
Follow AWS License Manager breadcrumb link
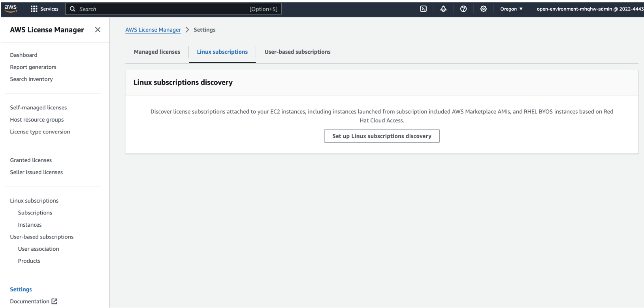[x=153, y=30]
